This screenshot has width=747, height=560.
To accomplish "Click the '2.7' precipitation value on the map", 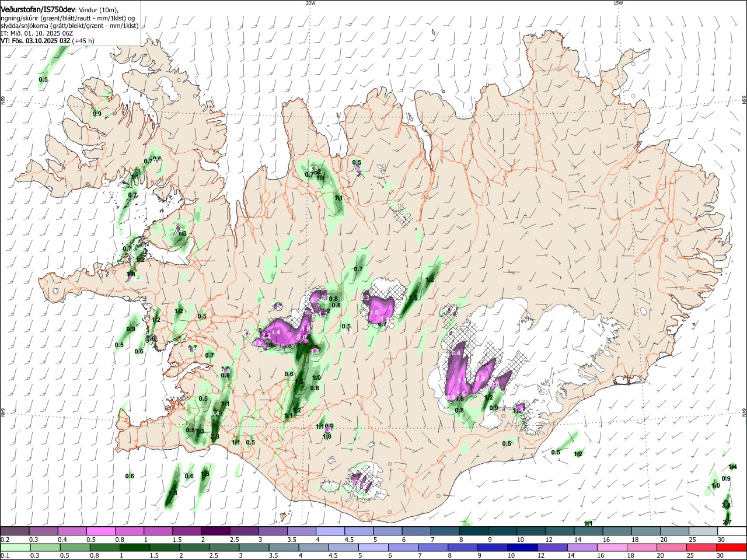I will pos(727,522).
